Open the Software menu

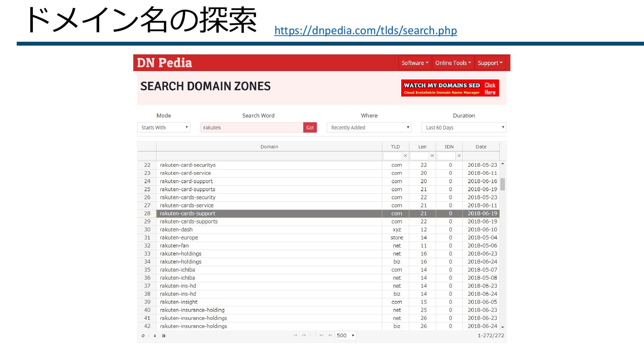pyautogui.click(x=415, y=63)
